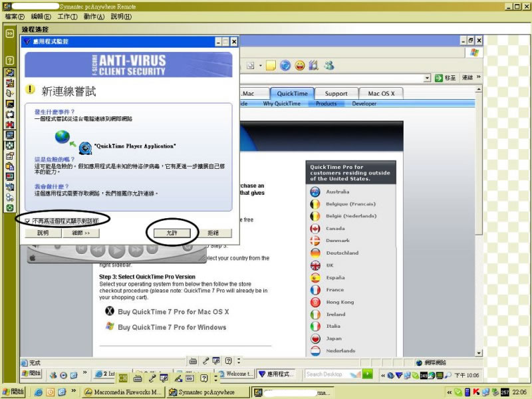532x399 pixels.
Task: Open the 工作(T) menu
Action: [x=67, y=16]
